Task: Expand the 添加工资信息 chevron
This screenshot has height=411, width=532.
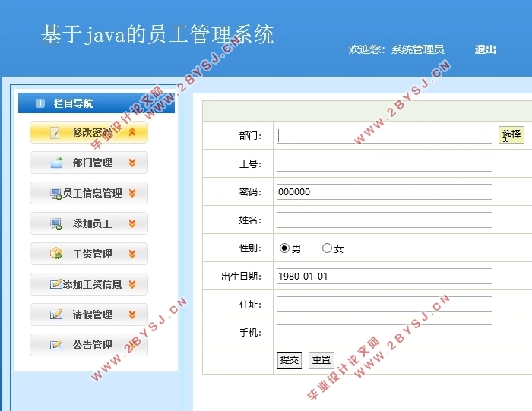Action: (132, 284)
